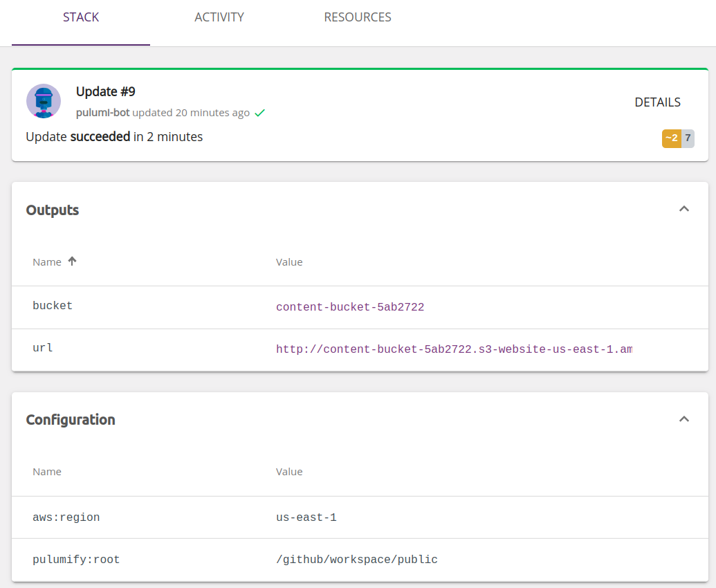Open the RESOURCES tab
This screenshot has width=716, height=588.
[358, 17]
